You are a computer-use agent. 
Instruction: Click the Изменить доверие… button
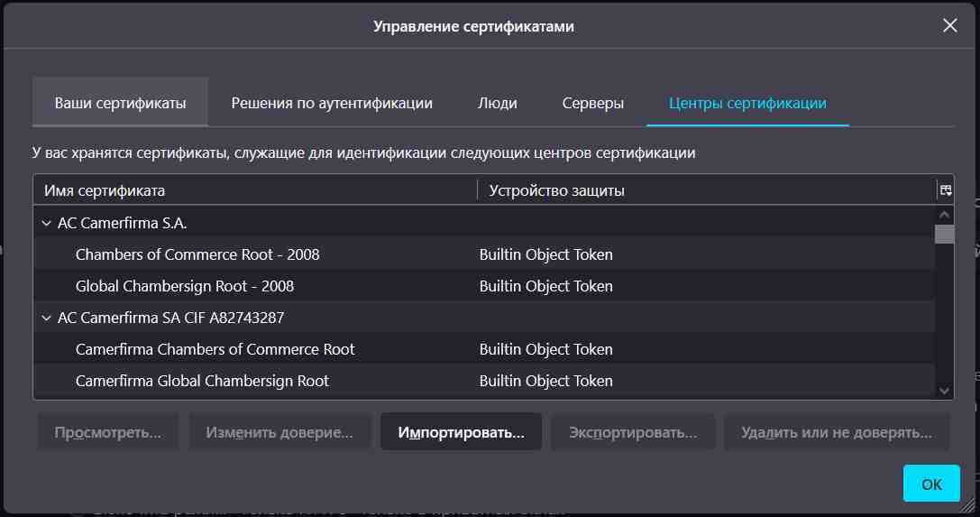279,432
